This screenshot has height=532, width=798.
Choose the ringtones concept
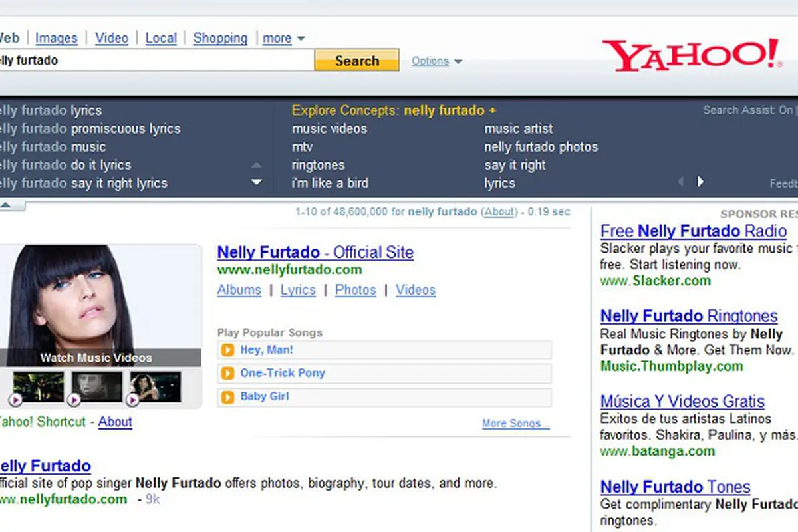tap(319, 165)
